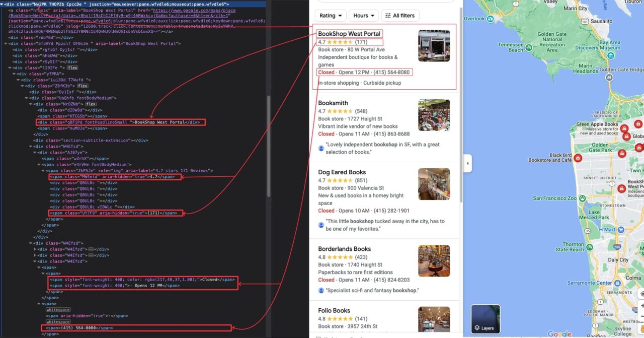Select the Black Bird Bookstore map marker

(578, 158)
